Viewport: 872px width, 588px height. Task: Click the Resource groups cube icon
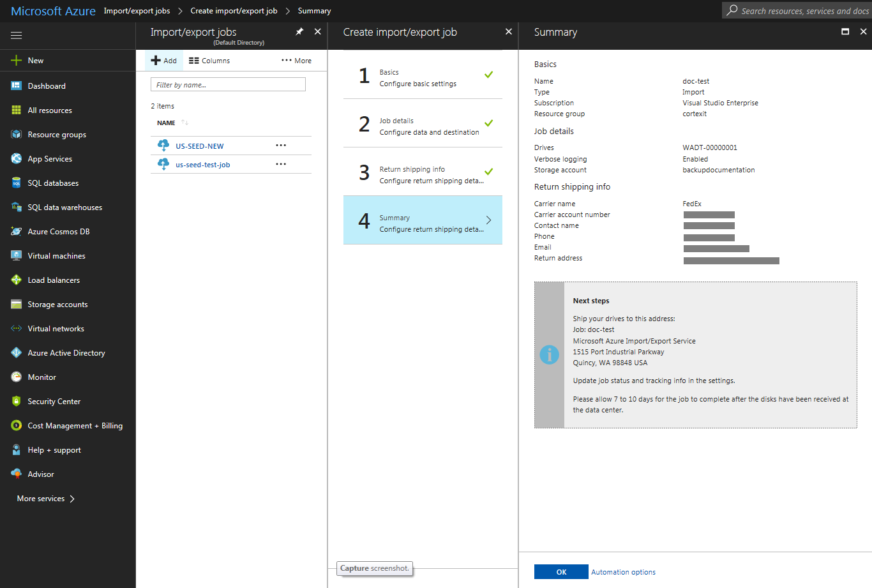(17, 134)
